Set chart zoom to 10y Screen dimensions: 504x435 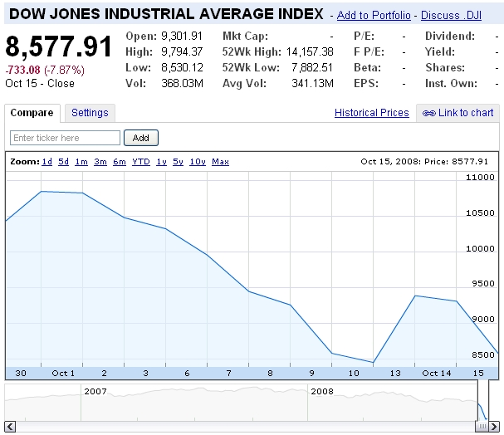click(198, 162)
